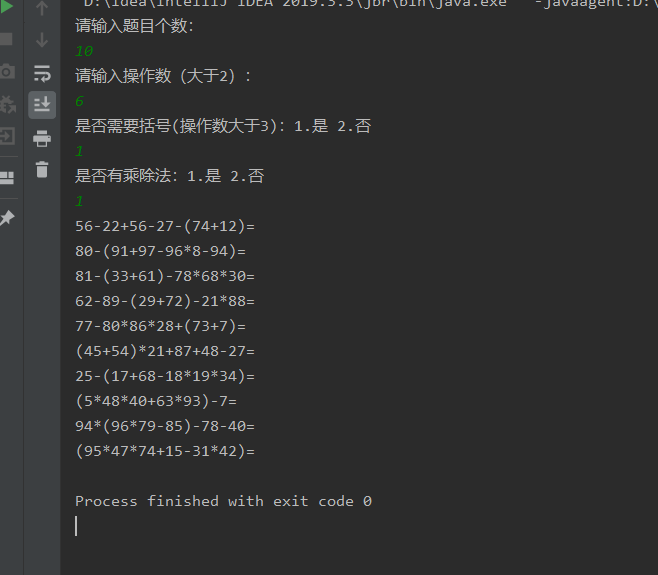Toggle pin tab for this run

(x=7, y=218)
